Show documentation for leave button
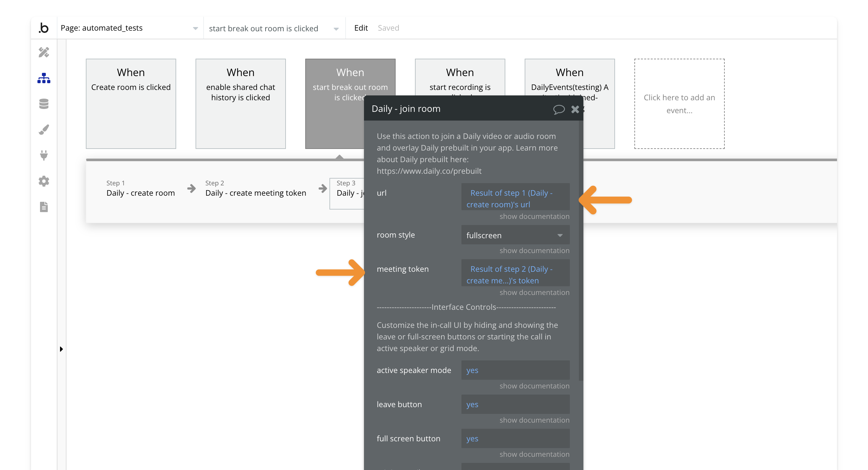The height and width of the screenshot is (470, 868). (534, 420)
